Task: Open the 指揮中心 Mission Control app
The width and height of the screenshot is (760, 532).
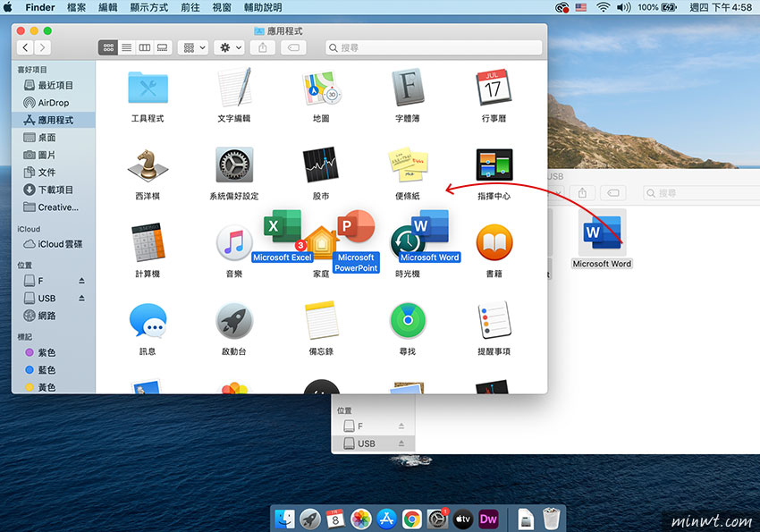Action: coord(494,165)
